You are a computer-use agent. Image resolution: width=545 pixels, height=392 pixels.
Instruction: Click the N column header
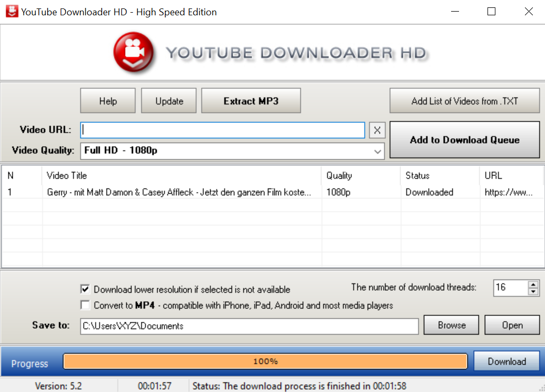[x=22, y=176]
